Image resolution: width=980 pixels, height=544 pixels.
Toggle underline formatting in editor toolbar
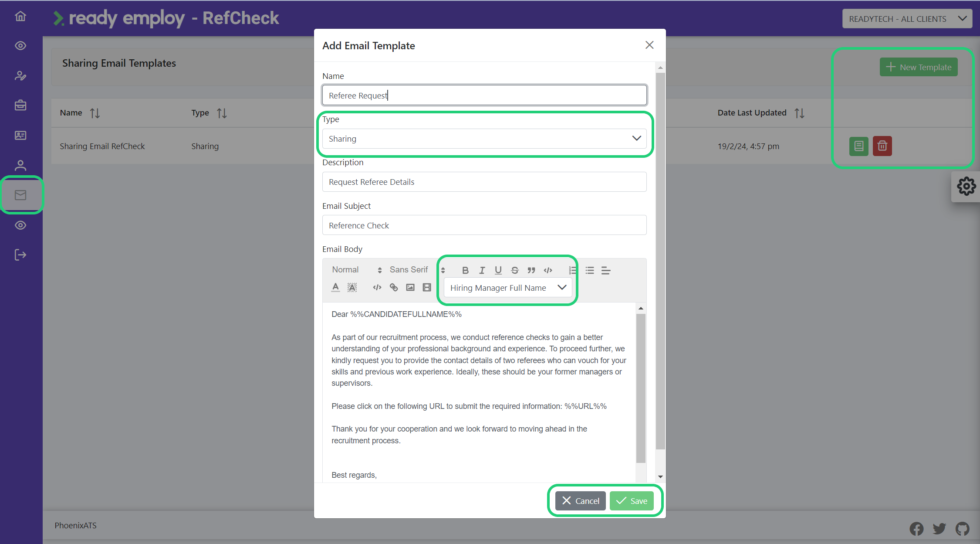498,270
